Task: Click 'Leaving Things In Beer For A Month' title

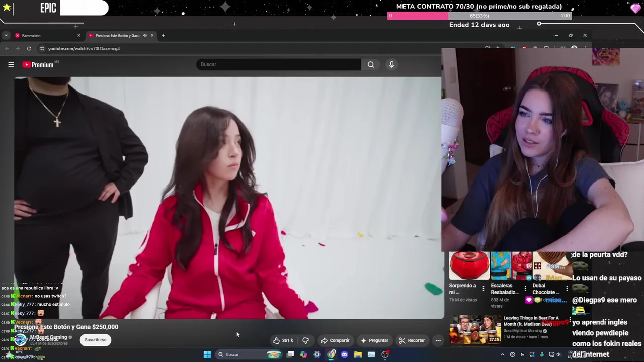Action: pos(531,321)
